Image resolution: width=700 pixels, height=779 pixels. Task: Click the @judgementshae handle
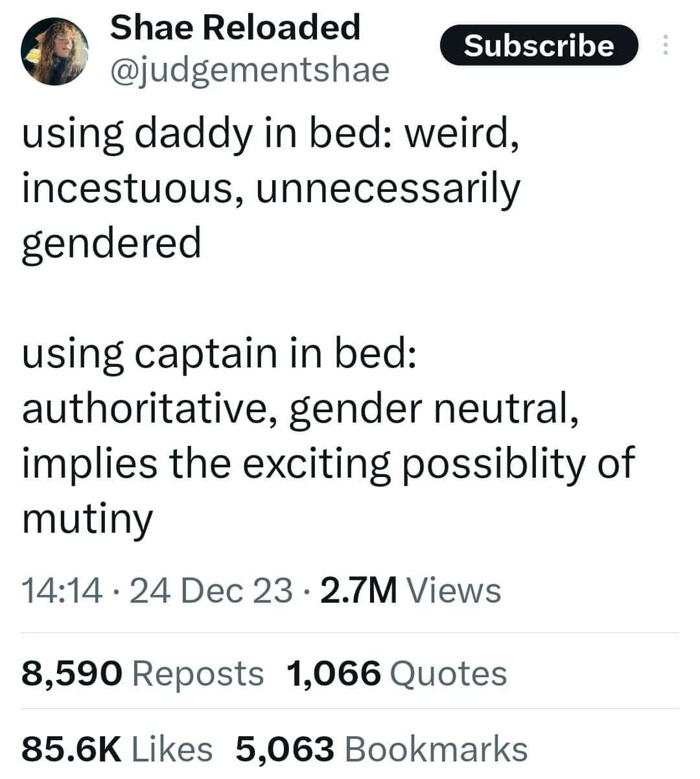[250, 70]
